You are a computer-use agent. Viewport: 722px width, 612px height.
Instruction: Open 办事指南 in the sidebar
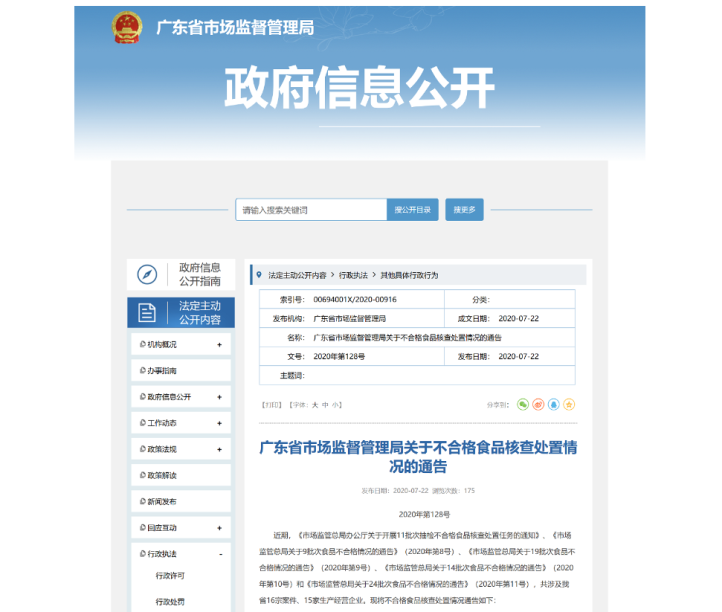click(x=162, y=371)
